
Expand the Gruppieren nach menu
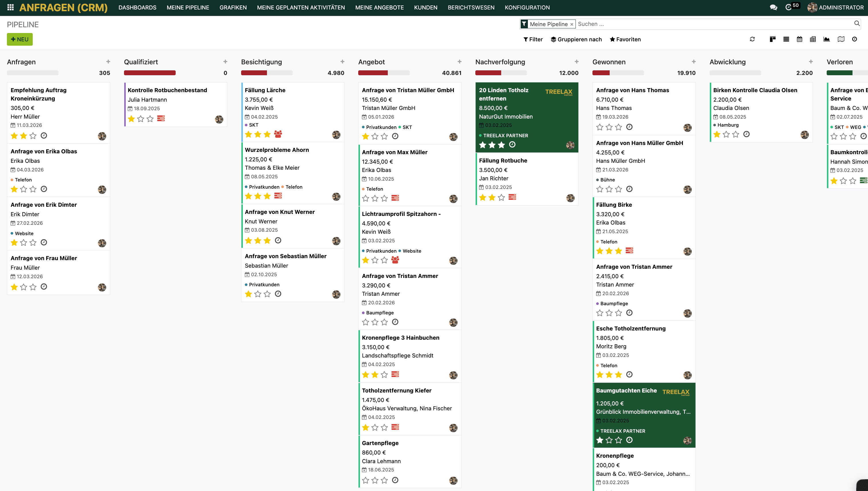pos(576,39)
